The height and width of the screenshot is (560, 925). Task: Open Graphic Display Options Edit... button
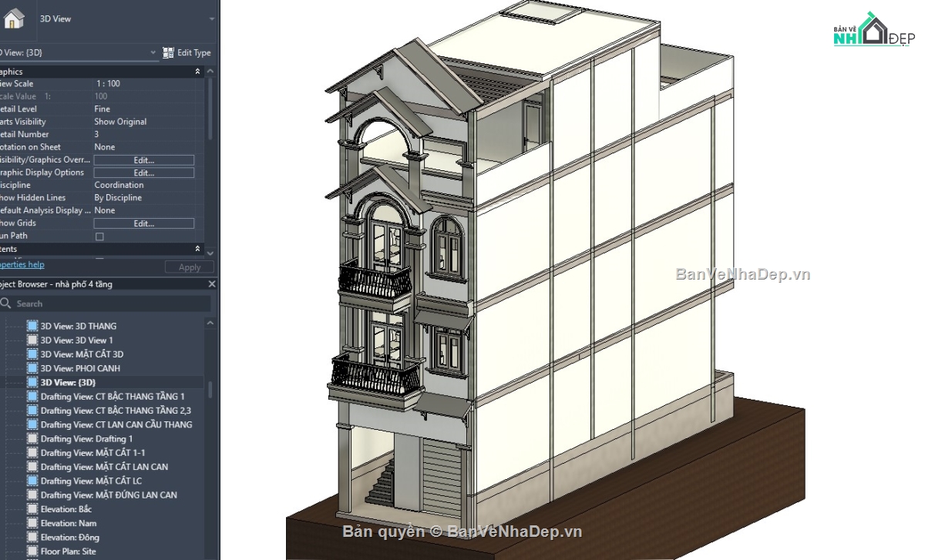coord(144,173)
